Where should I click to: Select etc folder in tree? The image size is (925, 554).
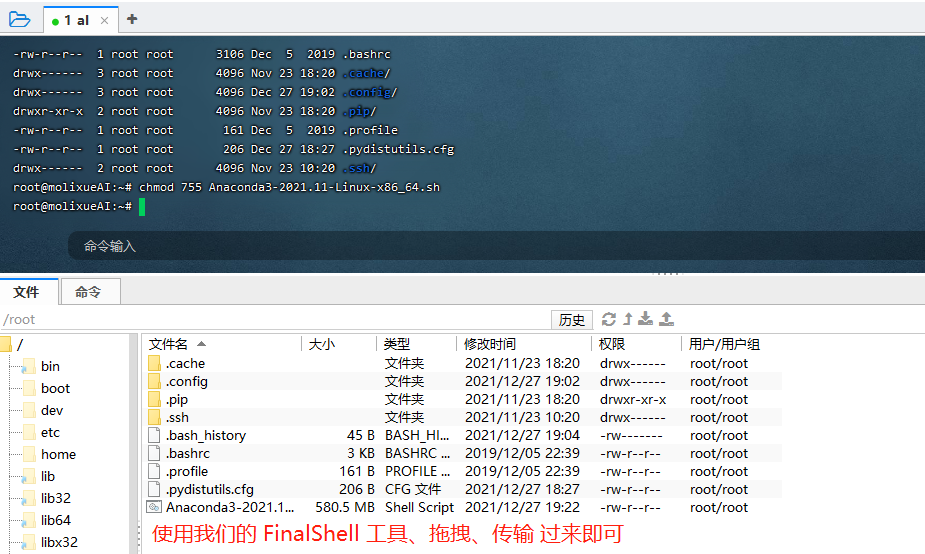coord(50,432)
